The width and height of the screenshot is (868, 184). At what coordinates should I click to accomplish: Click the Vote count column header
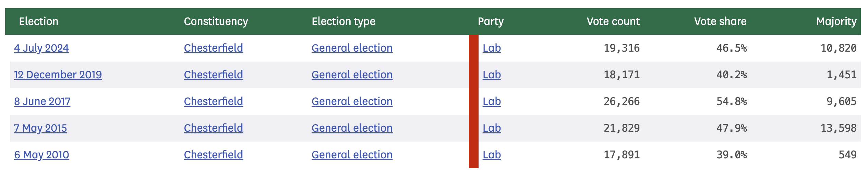[613, 22]
